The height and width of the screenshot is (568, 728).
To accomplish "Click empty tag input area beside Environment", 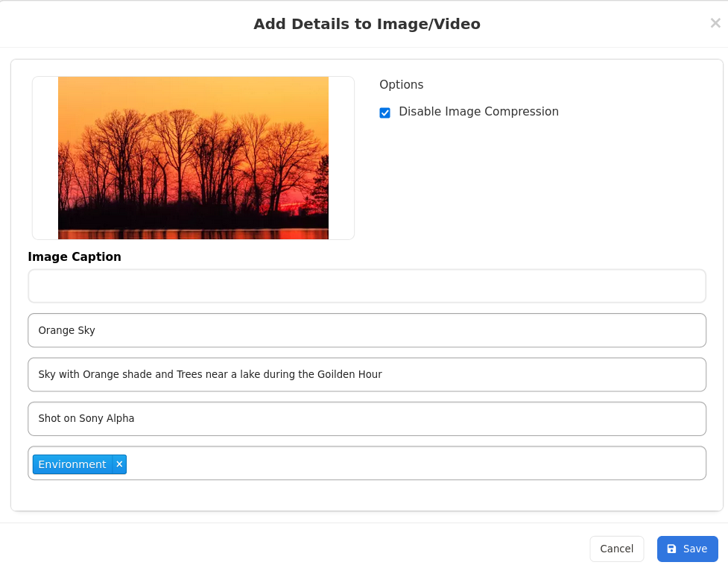I will click(x=410, y=464).
